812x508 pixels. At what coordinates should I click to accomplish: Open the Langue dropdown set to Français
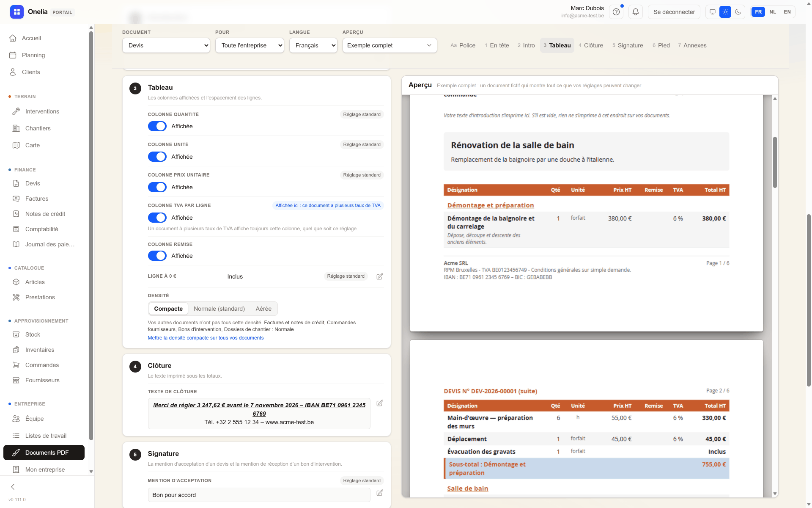(313, 45)
